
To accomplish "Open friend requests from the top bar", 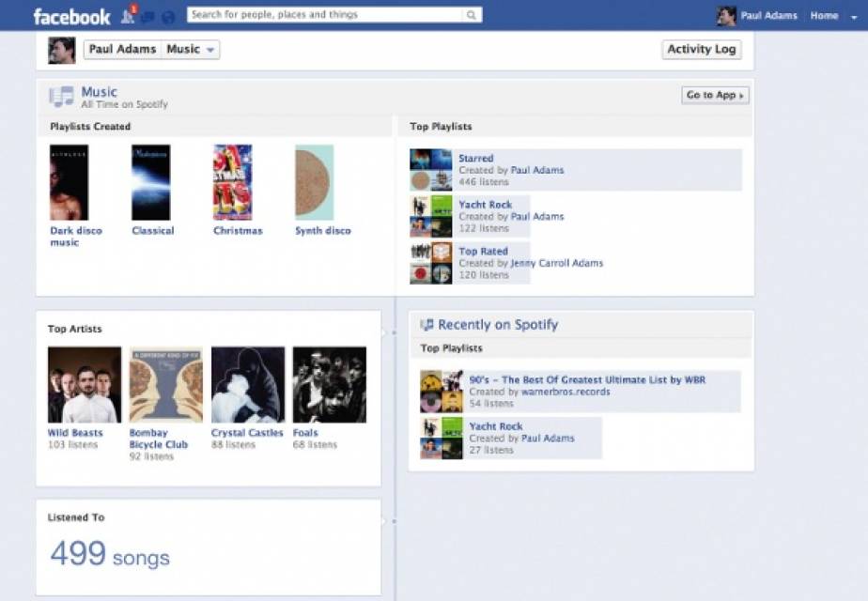I will pos(127,15).
